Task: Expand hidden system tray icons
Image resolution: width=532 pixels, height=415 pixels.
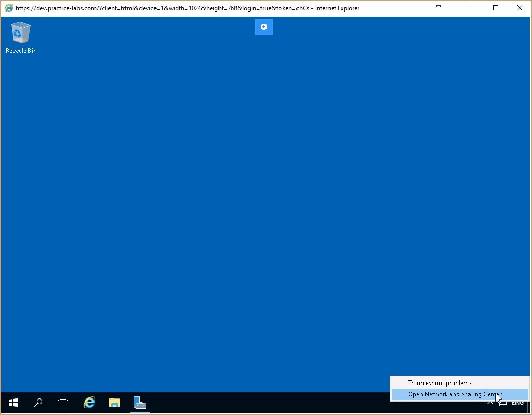Action: click(490, 403)
